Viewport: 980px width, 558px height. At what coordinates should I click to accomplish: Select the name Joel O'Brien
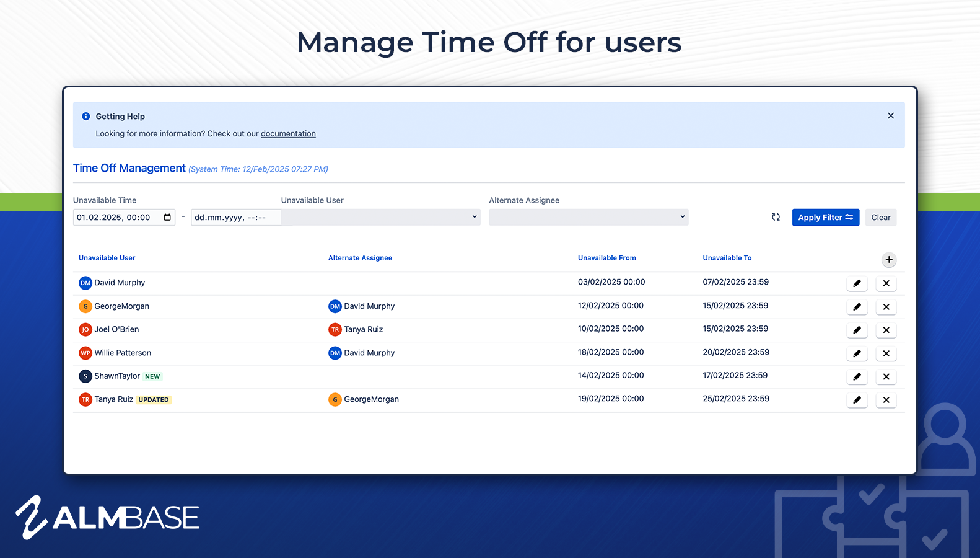point(116,329)
